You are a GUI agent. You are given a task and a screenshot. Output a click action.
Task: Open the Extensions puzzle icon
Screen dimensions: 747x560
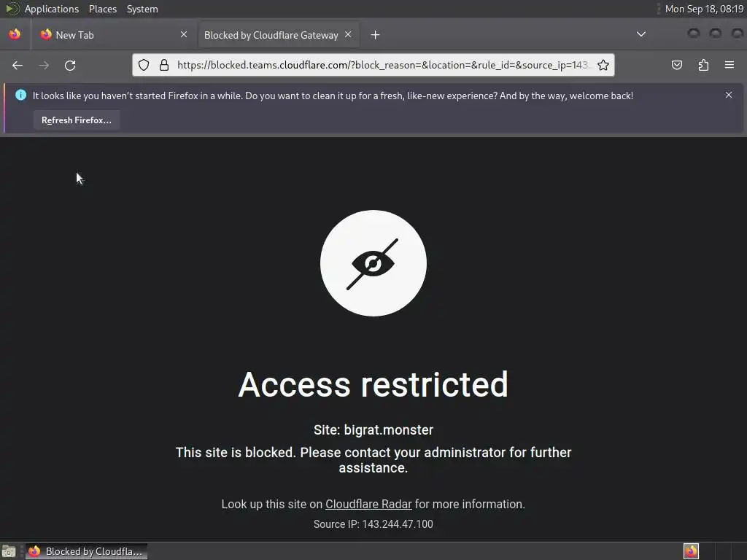703,65
